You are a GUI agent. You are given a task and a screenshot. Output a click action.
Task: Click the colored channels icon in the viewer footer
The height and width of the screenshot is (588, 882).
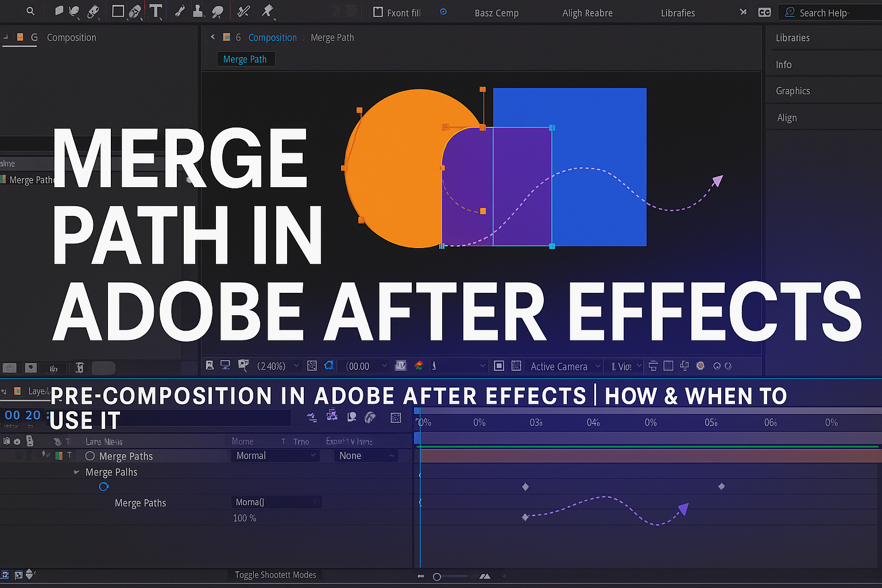[419, 365]
